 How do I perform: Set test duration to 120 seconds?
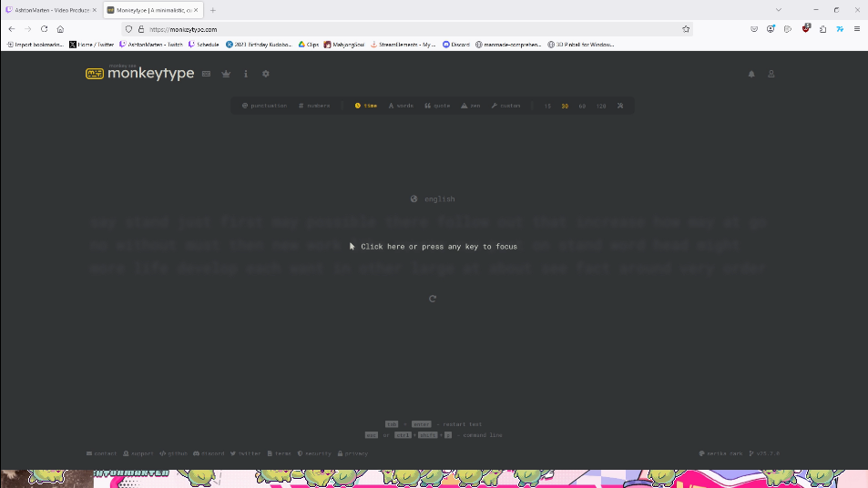(601, 106)
